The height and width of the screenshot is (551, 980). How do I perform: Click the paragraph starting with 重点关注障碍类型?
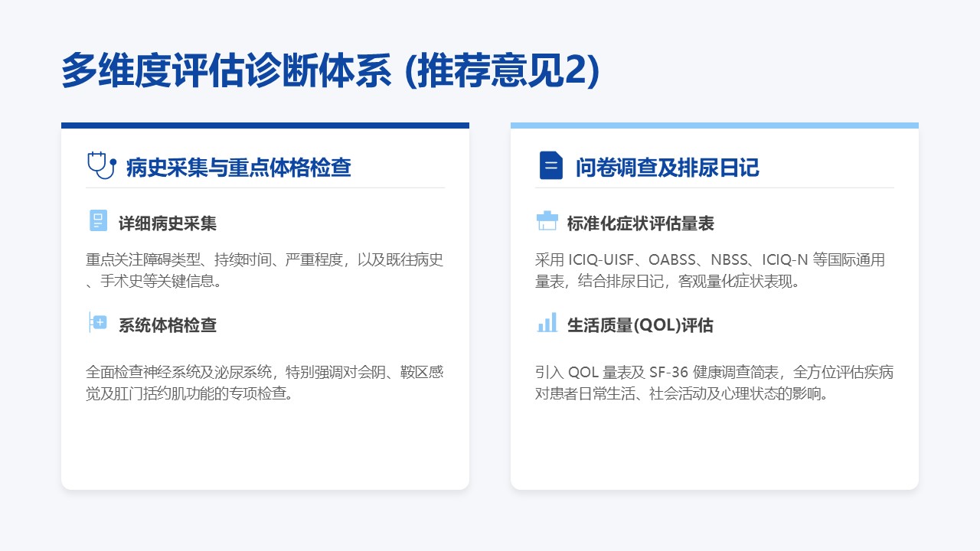pos(265,270)
